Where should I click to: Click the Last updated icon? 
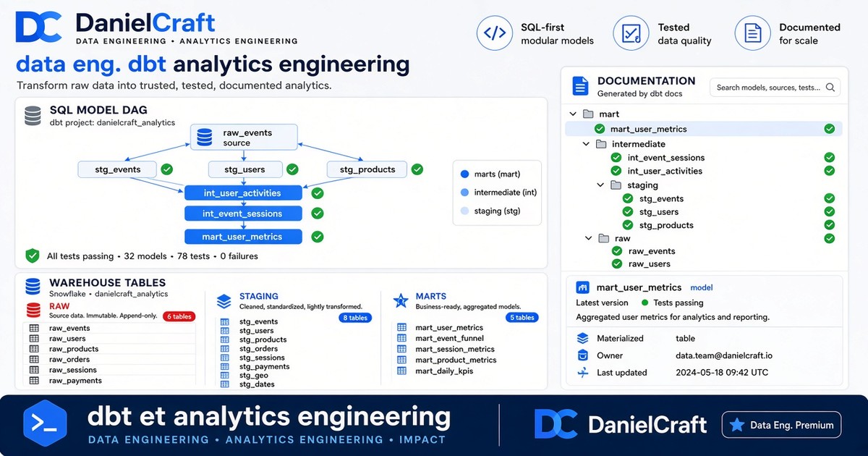[583, 373]
